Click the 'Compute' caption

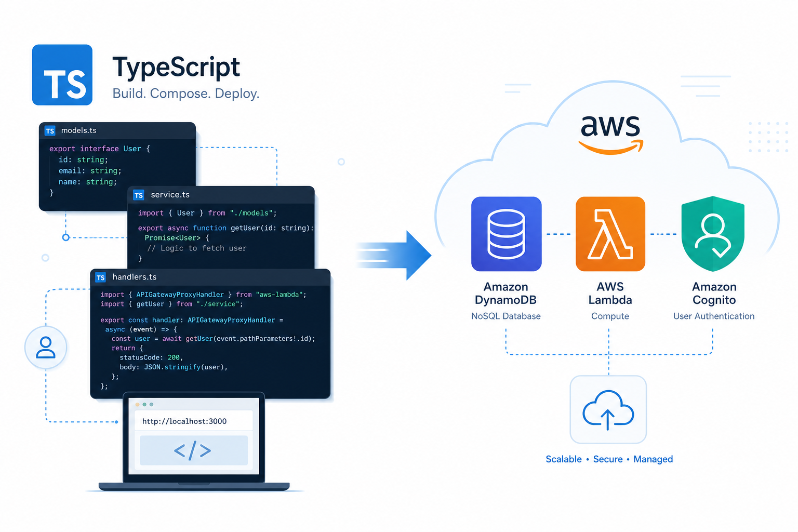coord(610,316)
